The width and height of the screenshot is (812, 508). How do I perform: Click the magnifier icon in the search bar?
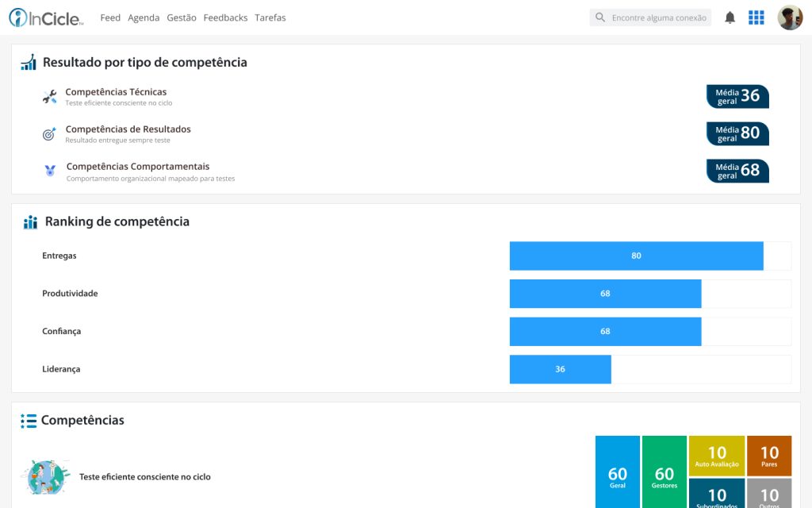pos(599,17)
